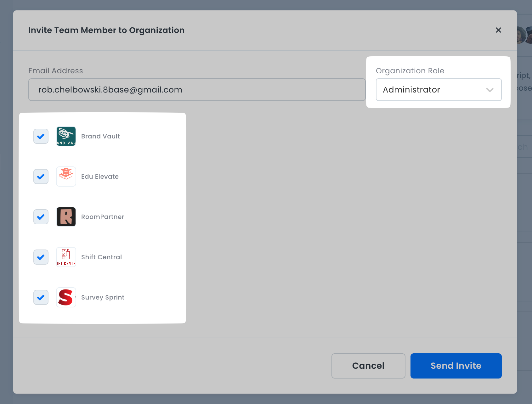
Task: Click the Send Invite button
Action: coord(456,366)
